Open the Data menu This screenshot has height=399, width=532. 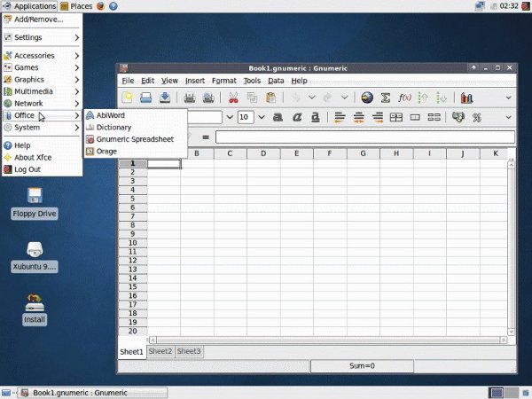276,81
